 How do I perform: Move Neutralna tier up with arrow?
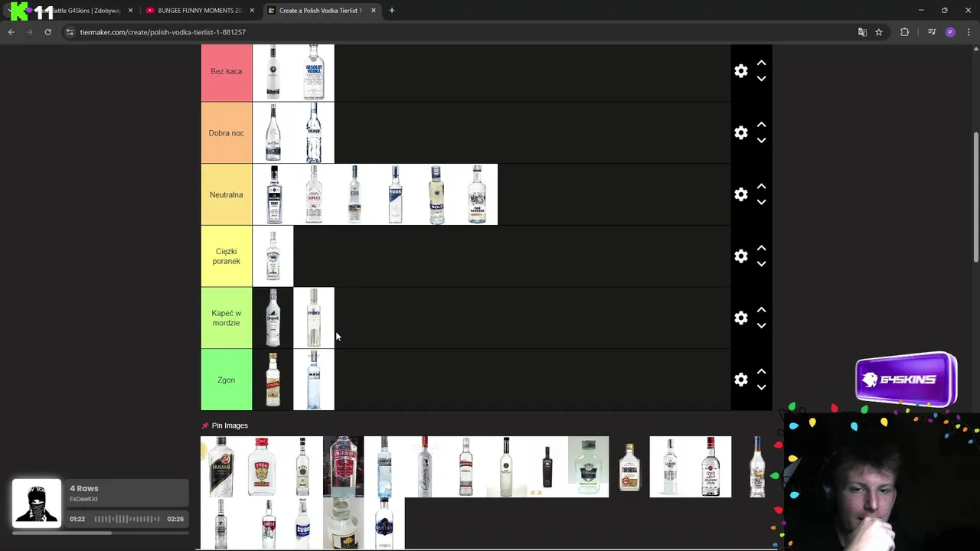(x=761, y=187)
